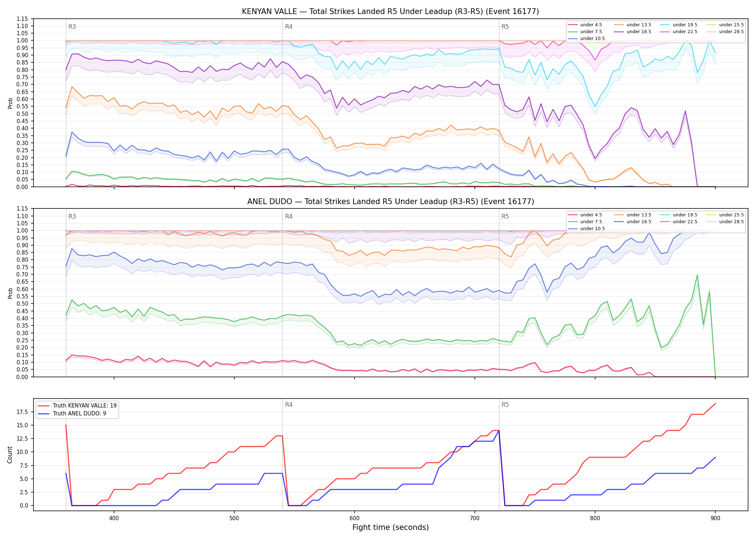Click x-axis tick label 800
This screenshot has height=540, width=756.
(x=595, y=518)
